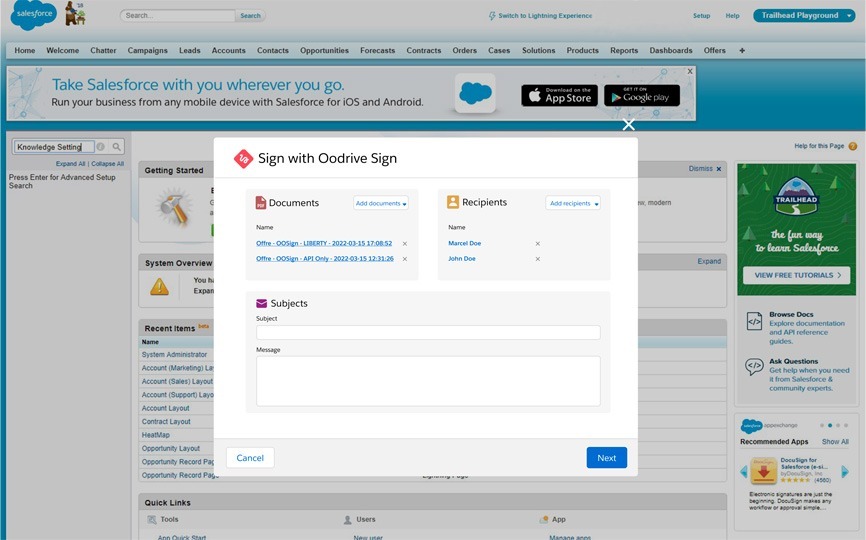866x540 pixels.
Task: Open the Cases tab
Action: [499, 50]
